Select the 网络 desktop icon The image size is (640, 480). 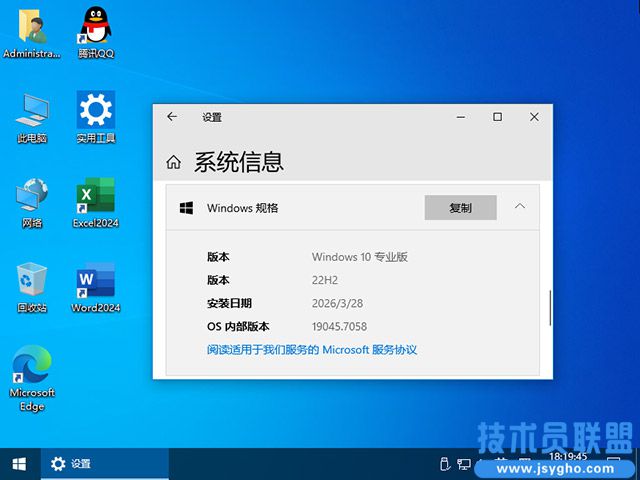[x=32, y=203]
